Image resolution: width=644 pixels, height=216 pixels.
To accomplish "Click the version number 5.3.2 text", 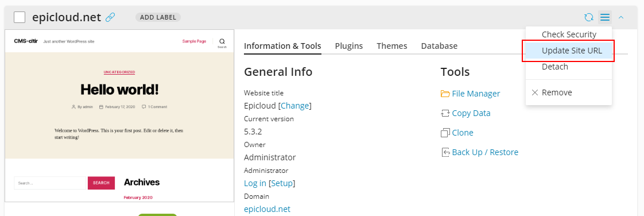I will (x=253, y=132).
